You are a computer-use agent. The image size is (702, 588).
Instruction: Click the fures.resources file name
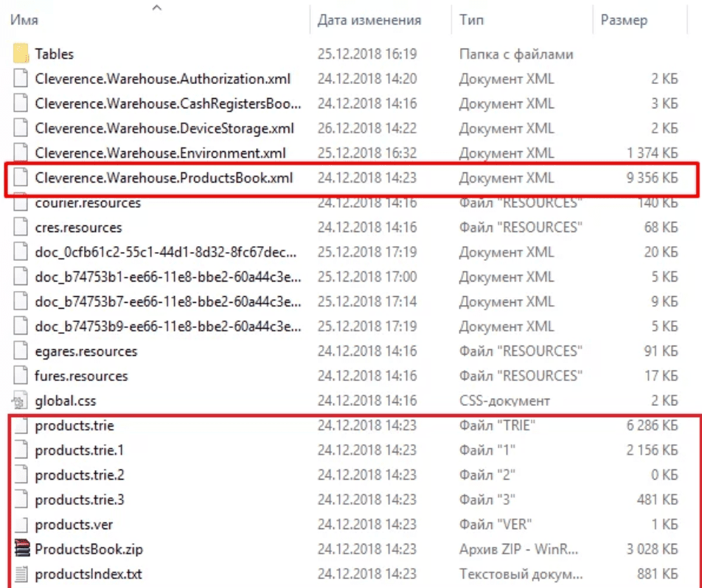point(81,377)
